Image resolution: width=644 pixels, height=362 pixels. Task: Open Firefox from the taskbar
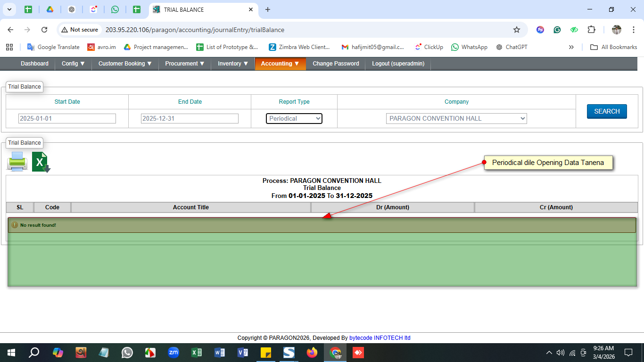(x=312, y=353)
